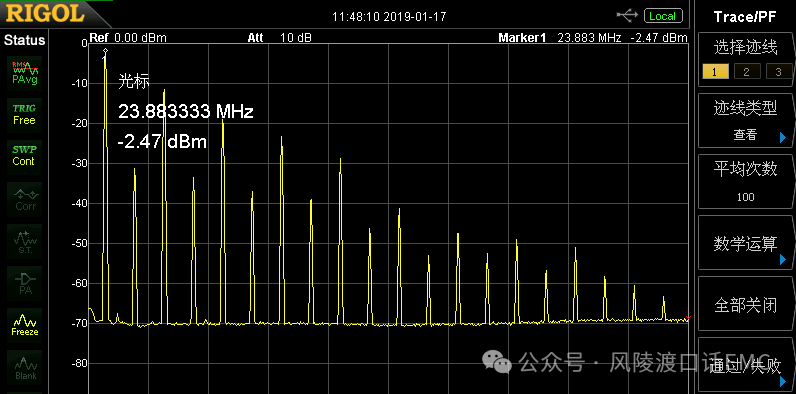
Task: Click the 平均次数 average count field
Action: (745, 182)
